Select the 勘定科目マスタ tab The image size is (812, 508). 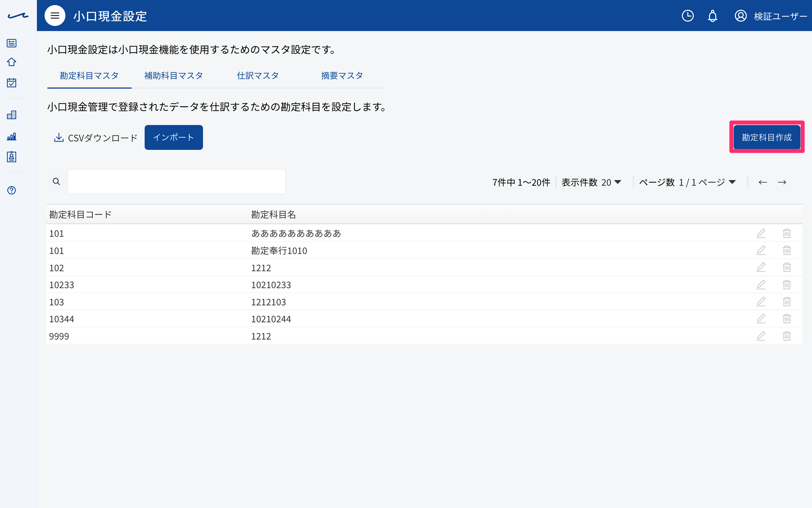click(x=89, y=76)
